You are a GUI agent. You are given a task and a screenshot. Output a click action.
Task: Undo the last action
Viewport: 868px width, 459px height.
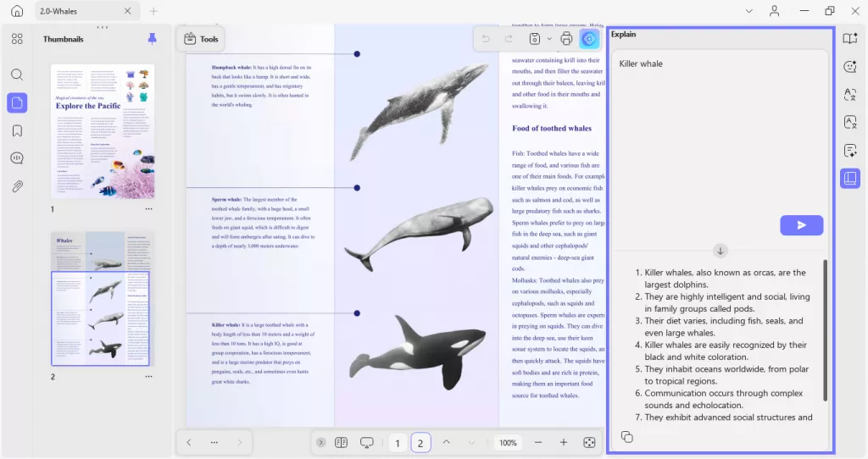[486, 39]
